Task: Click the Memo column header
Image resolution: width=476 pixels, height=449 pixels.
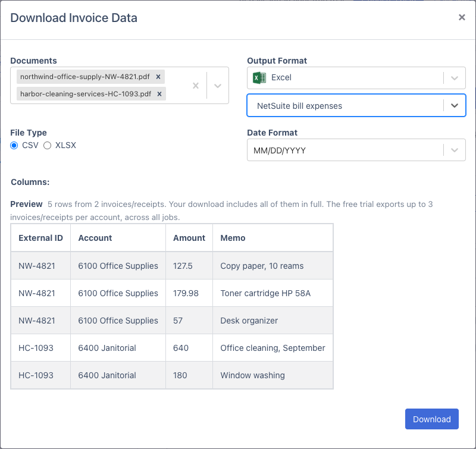Action: pyautogui.click(x=273, y=238)
